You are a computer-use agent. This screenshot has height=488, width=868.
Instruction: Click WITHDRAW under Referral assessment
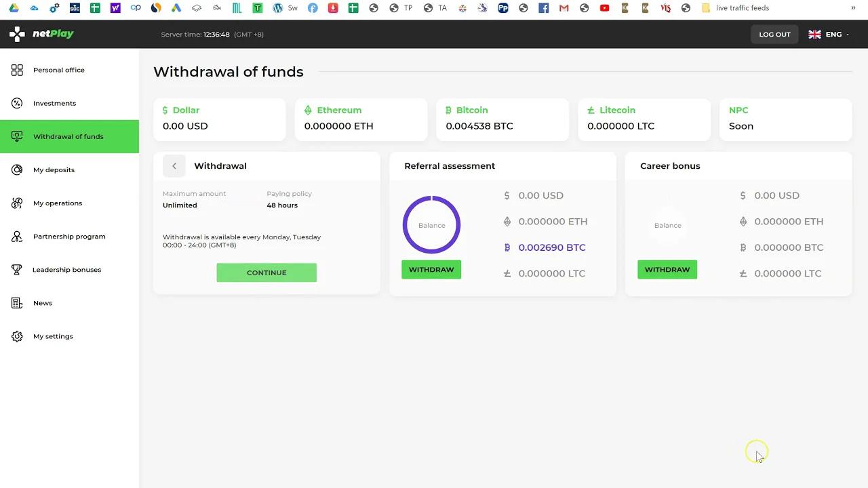point(431,269)
